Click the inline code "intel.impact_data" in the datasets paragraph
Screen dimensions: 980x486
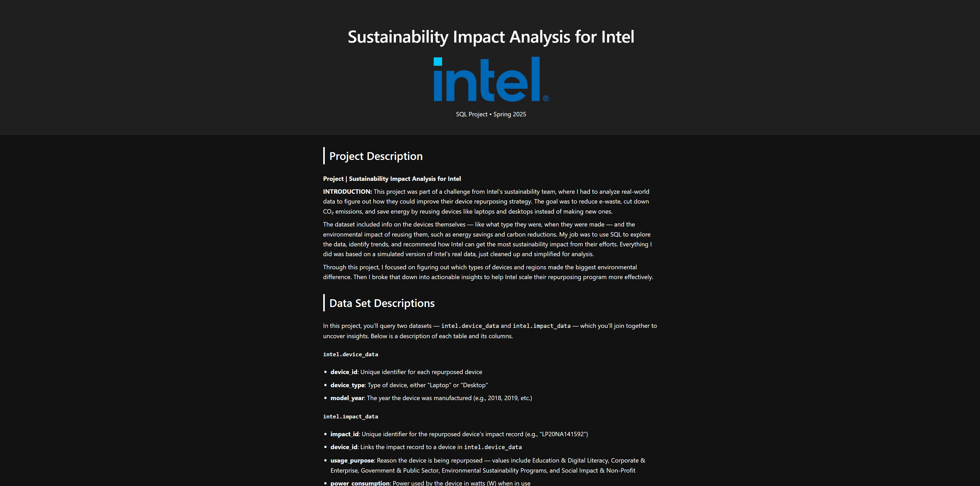click(x=541, y=326)
